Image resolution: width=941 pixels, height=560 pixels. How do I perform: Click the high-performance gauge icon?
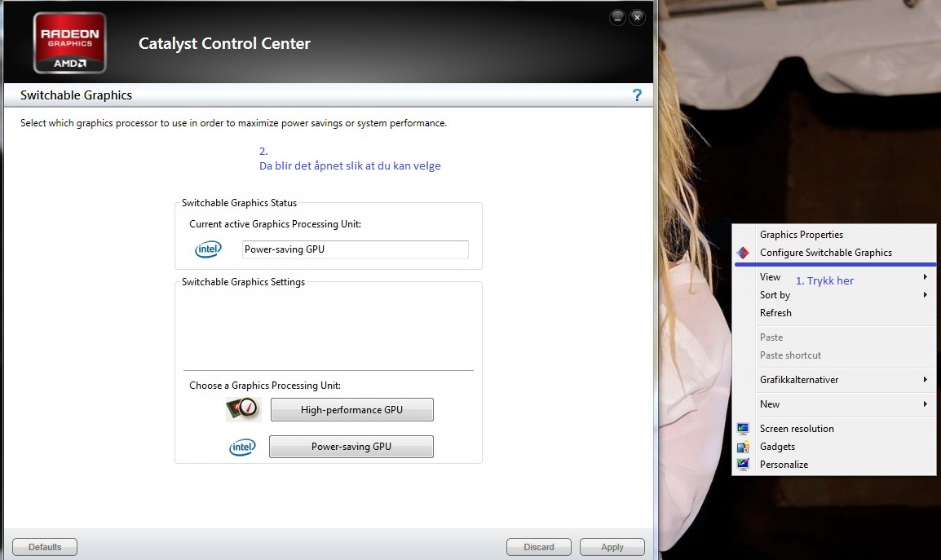tap(243, 409)
